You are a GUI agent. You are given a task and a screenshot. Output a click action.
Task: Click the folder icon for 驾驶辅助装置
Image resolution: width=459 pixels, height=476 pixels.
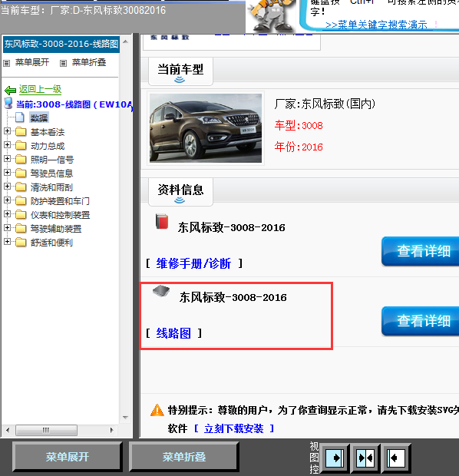21,228
